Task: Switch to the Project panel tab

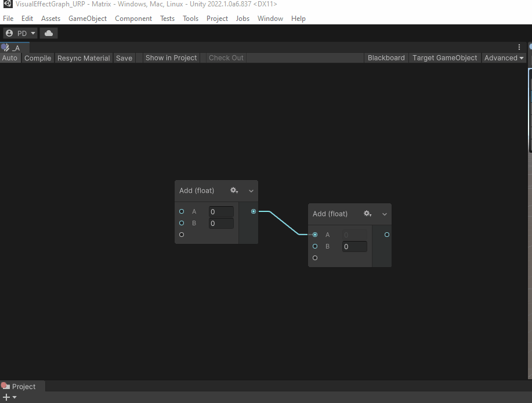Action: coord(23,386)
